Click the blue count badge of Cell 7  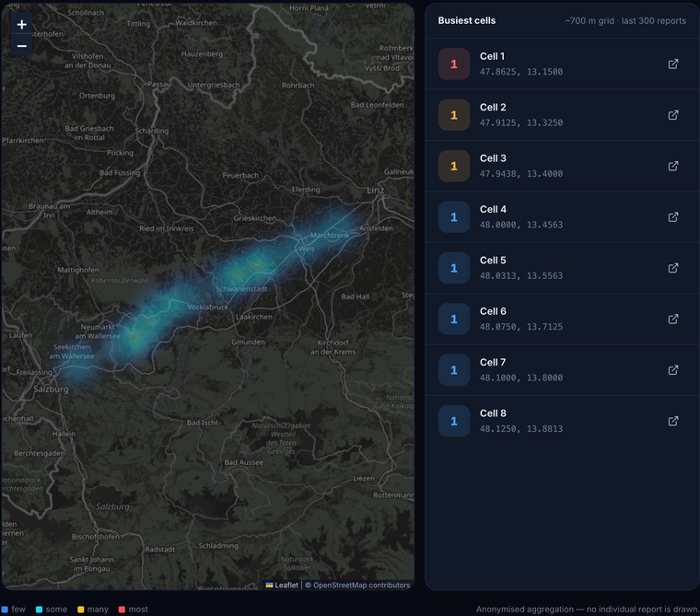pyautogui.click(x=454, y=370)
